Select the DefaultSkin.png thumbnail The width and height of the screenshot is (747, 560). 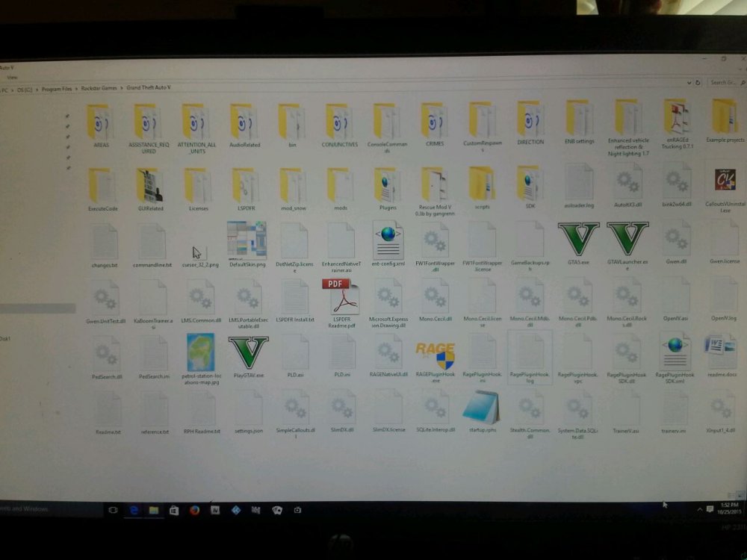(x=247, y=244)
